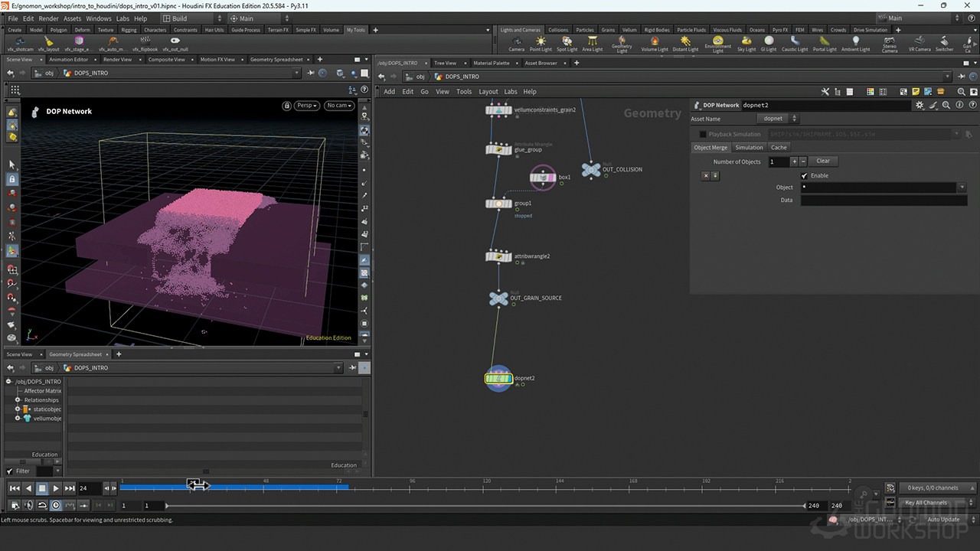980x551 pixels.
Task: Enable the Secure Selection lock icon
Action: click(11, 178)
